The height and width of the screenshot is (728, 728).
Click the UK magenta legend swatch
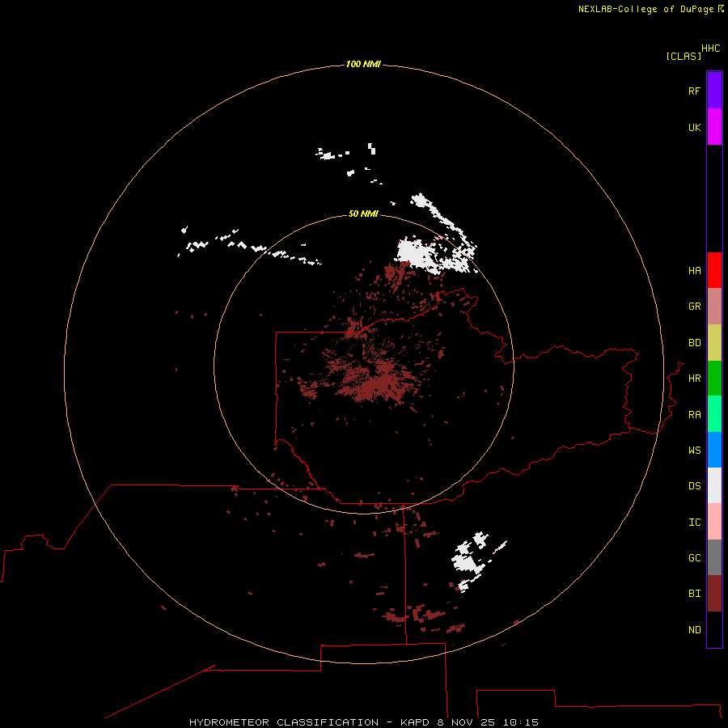pos(714,127)
